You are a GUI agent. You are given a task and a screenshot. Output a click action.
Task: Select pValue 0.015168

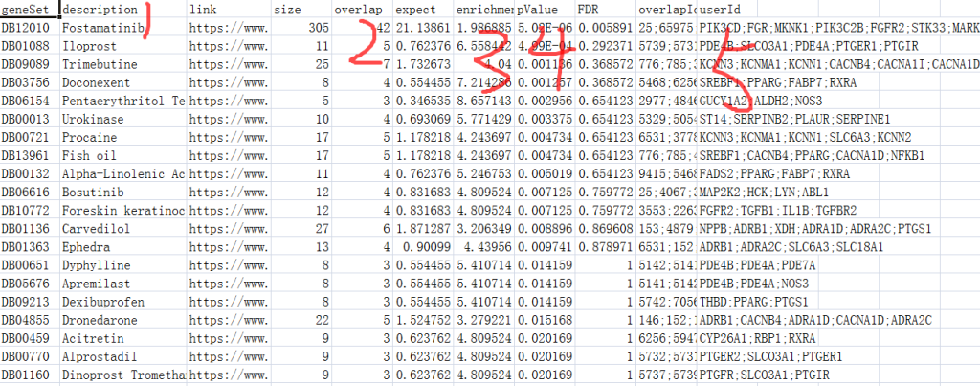[x=545, y=320]
